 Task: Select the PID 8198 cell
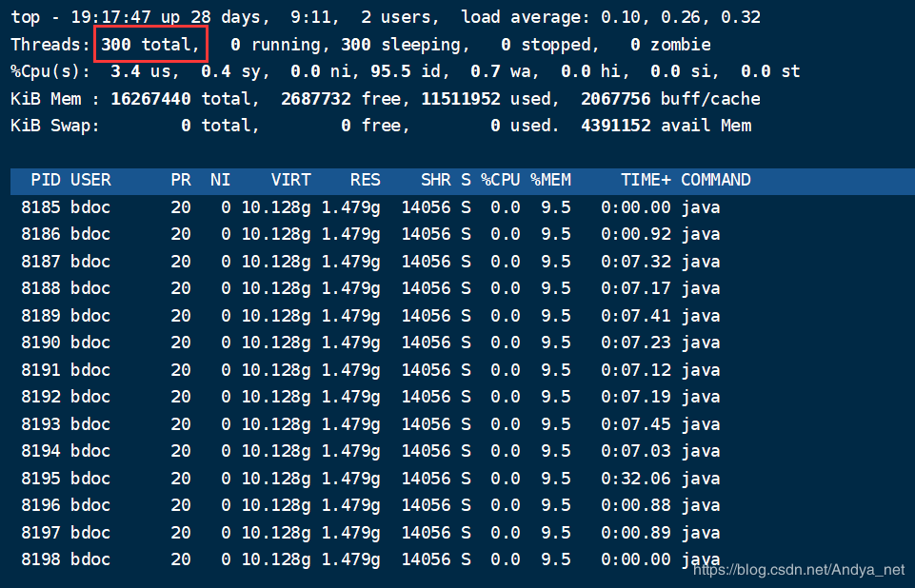point(41,559)
